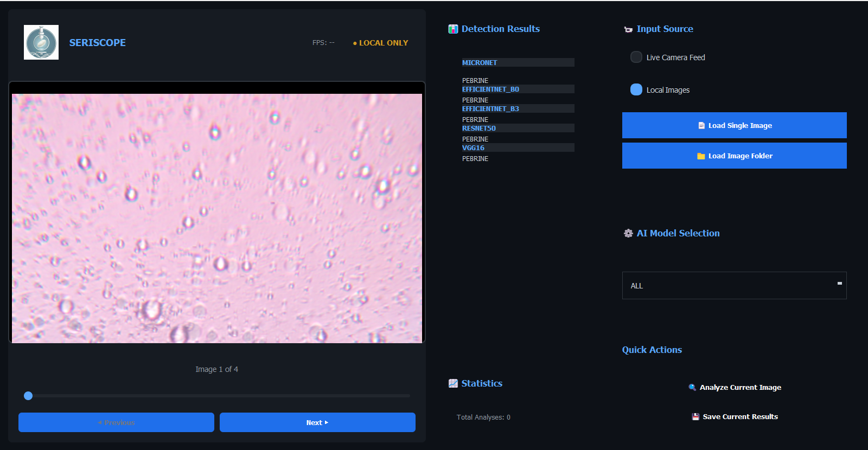The image size is (868, 450).
Task: Click the floppy disk icon beside Save Current Results
Action: 695,417
